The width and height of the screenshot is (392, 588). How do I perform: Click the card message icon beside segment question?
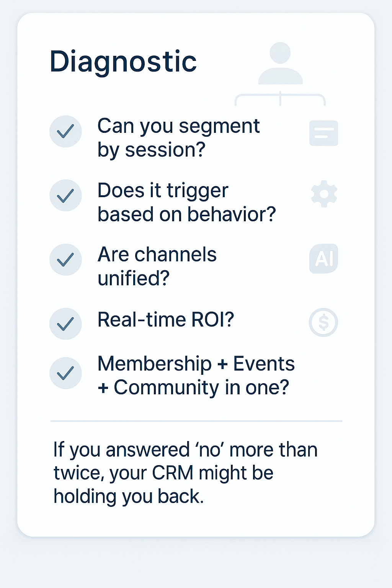323,133
